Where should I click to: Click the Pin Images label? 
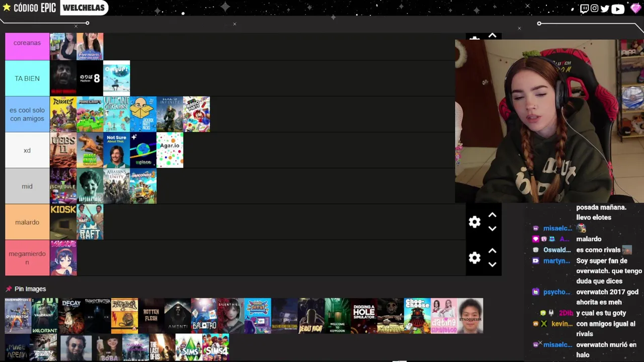[30, 289]
